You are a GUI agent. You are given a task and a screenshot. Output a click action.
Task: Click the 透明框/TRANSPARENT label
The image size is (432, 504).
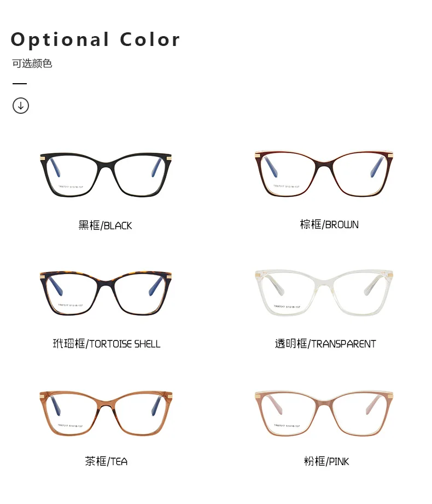(x=325, y=344)
